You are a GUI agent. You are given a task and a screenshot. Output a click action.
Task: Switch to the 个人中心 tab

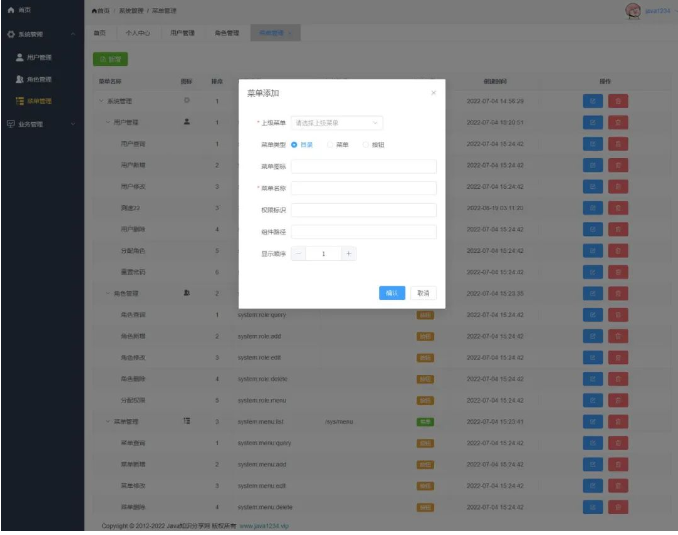tap(136, 33)
